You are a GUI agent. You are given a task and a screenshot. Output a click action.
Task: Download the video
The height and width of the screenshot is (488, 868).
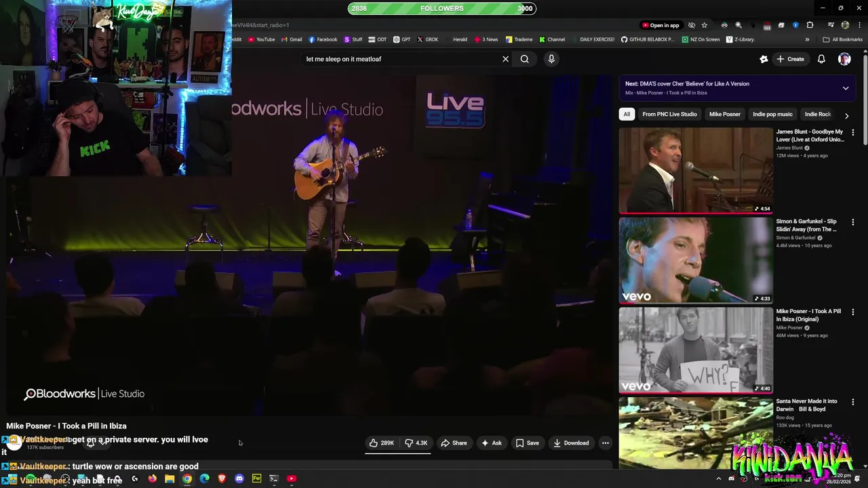coord(571,443)
